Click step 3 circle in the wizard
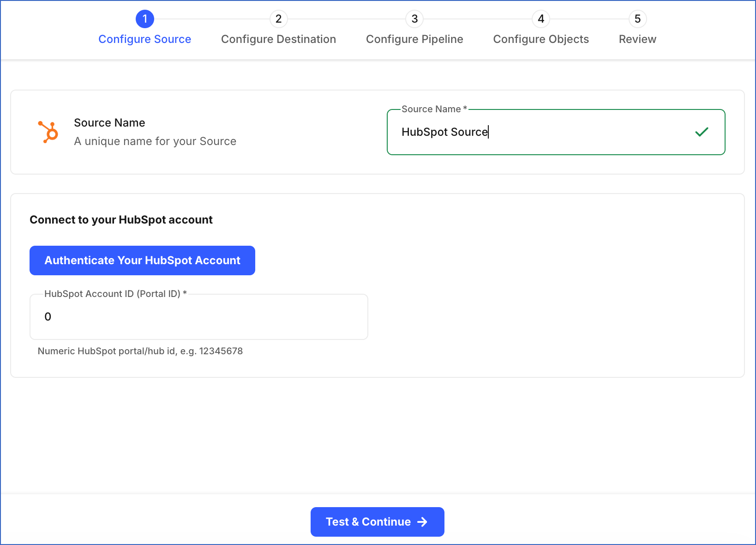The height and width of the screenshot is (545, 756). 414,19
